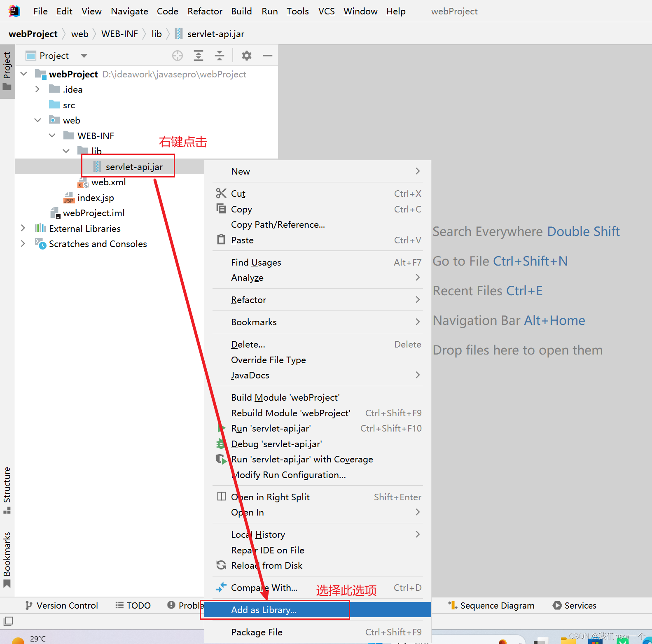Open Project panel settings gear
The width and height of the screenshot is (652, 644).
247,56
